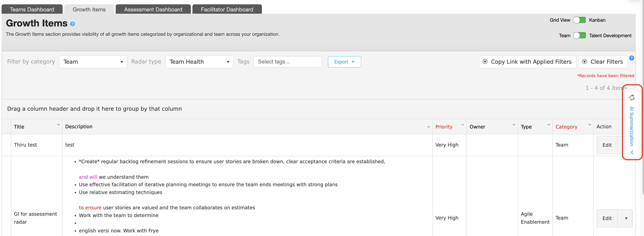
Task: Click the Select tags input field
Action: [x=287, y=62]
